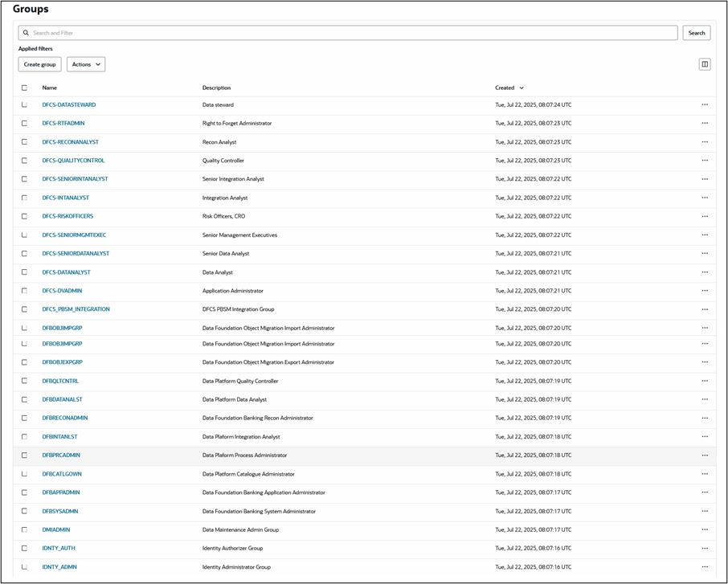Open the ellipsis menu for DFCS-DVADMIN
Screen dimensions: 728x584
pos(705,290)
